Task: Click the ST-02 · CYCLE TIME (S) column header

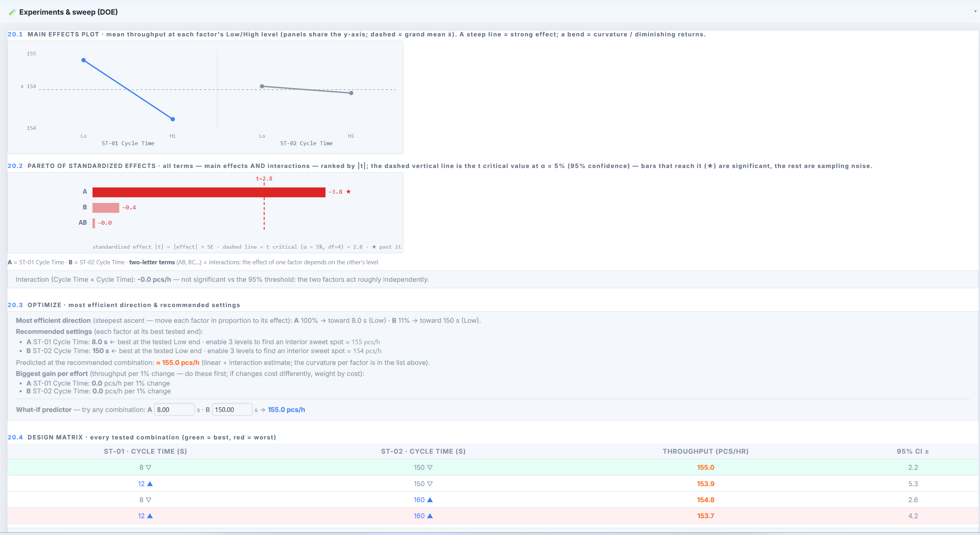Action: (x=423, y=451)
